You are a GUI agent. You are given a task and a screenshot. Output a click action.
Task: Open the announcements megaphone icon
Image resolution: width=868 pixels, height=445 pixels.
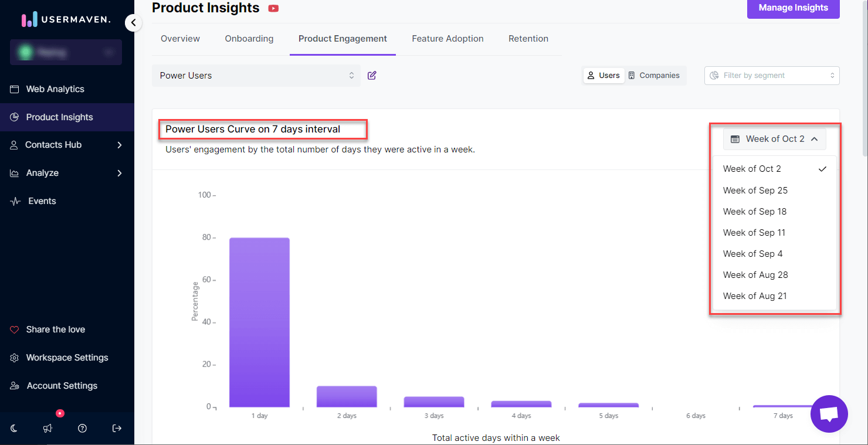[48, 429]
